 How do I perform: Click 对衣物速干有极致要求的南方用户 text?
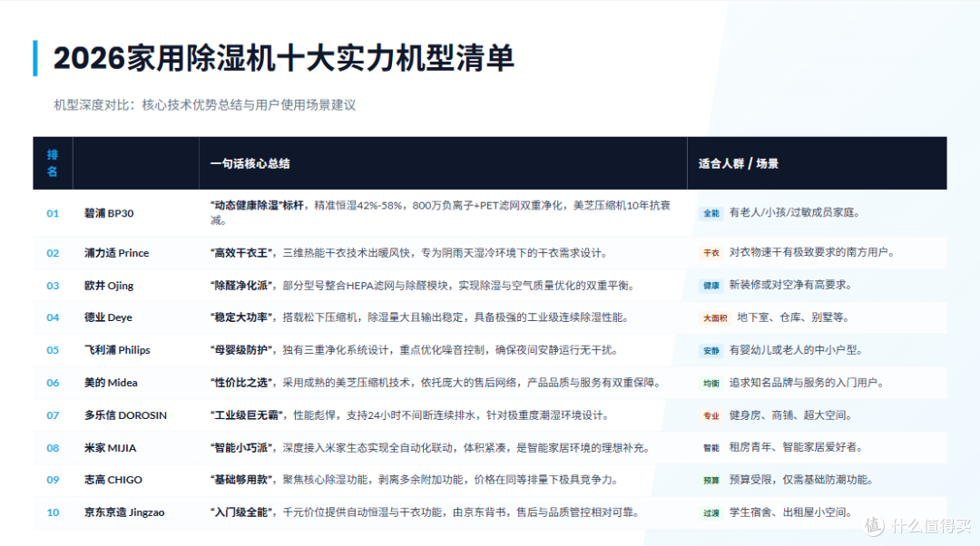(x=812, y=252)
